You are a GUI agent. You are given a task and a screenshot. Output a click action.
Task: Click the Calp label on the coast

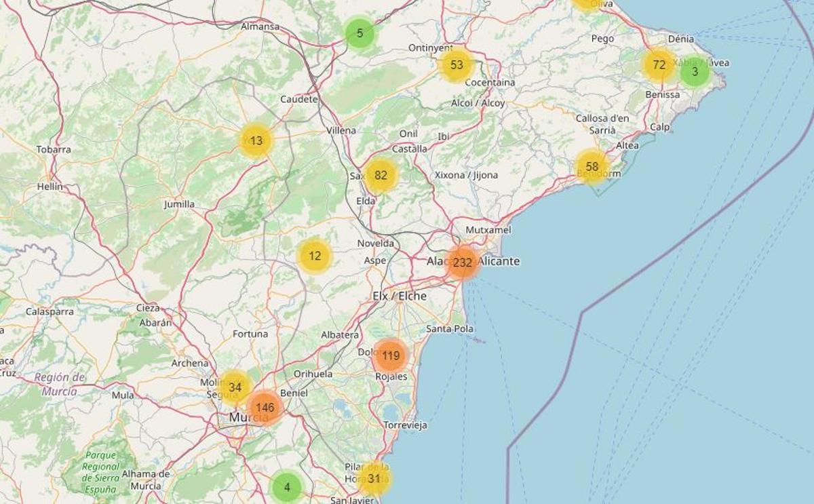click(x=659, y=126)
